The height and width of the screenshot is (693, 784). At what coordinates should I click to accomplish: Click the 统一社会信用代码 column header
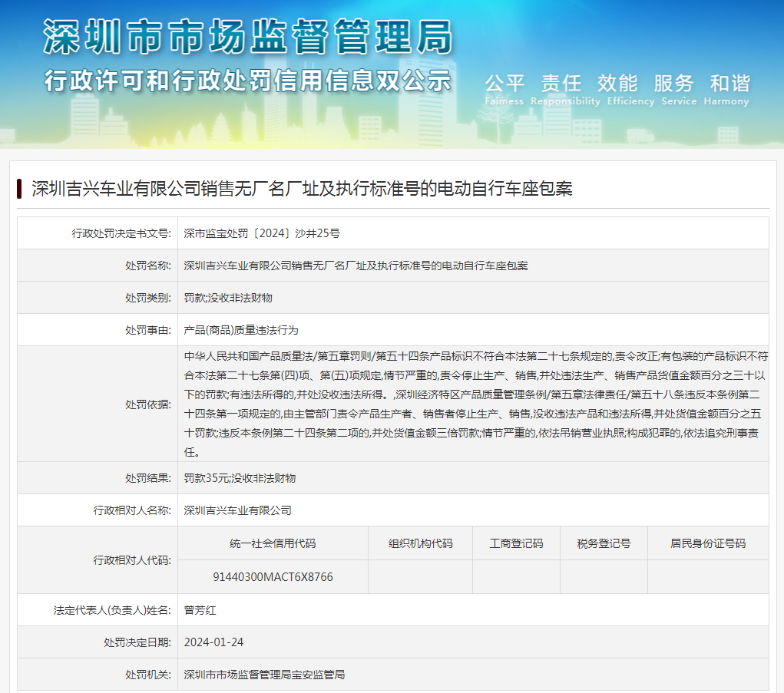[x=273, y=543]
